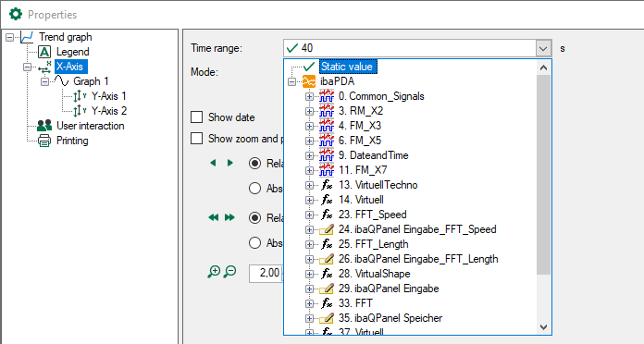Click the zoom in magnifier icon

[214, 272]
